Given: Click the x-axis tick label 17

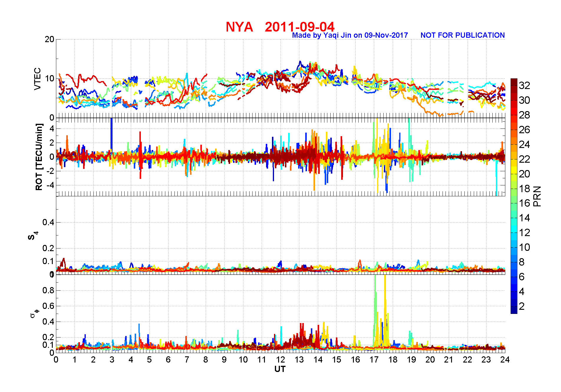Looking at the screenshot, I should point(374,360).
